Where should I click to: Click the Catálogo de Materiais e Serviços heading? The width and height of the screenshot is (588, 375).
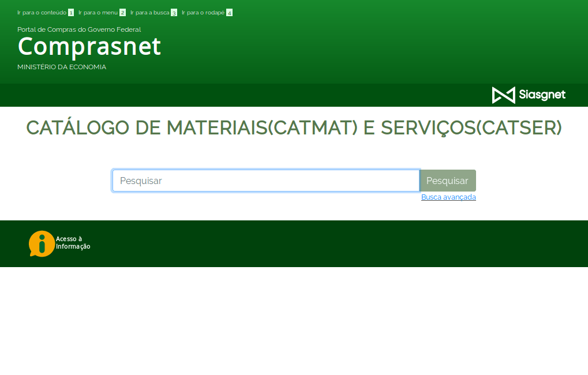294,127
